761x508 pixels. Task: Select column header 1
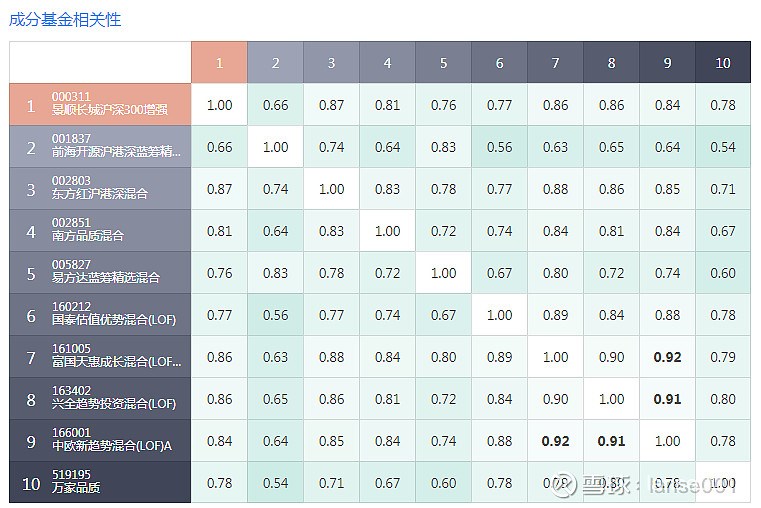219,63
